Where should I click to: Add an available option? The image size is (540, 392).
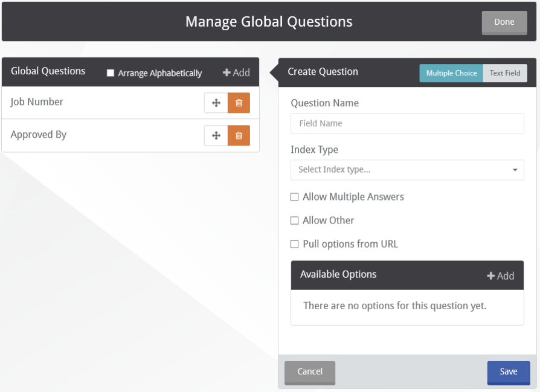point(500,275)
